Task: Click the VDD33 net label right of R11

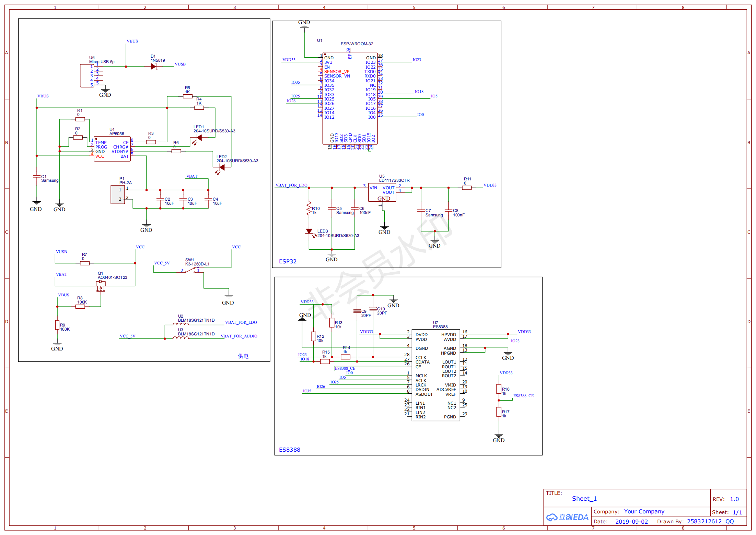Action: point(490,185)
